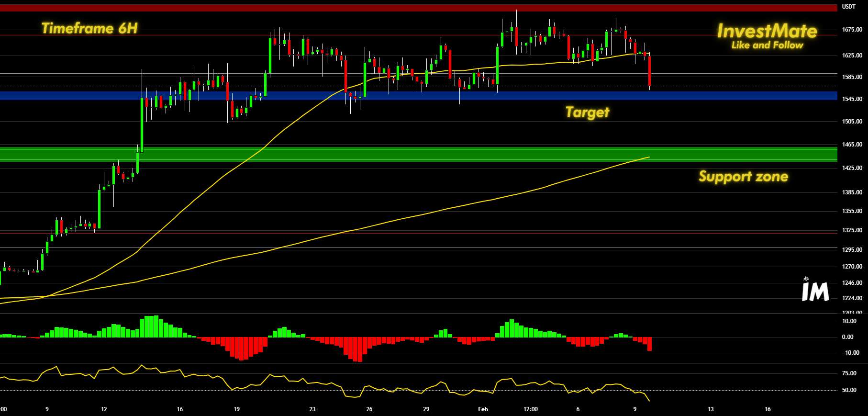Viewport: 868px width, 416px height.
Task: Select the 1224.00 price axis label
Action: pos(852,298)
